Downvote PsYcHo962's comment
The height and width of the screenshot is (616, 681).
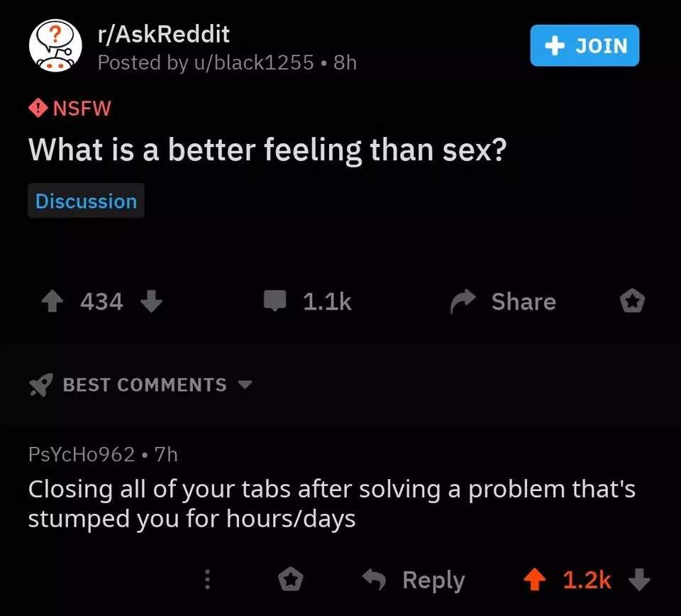pos(640,581)
